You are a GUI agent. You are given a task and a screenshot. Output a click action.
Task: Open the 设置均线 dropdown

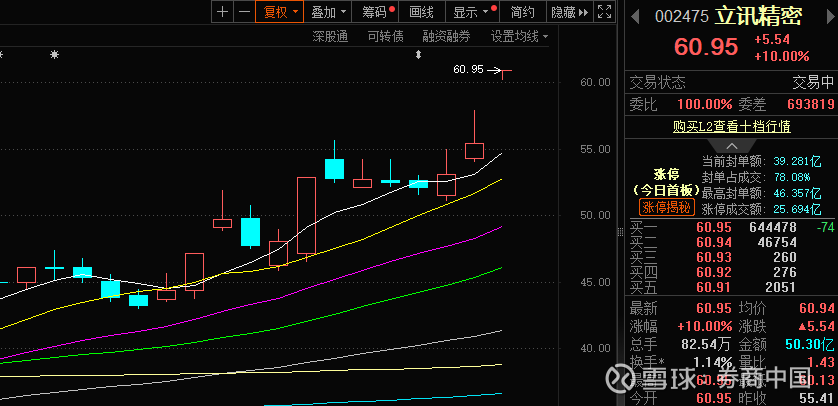click(520, 37)
